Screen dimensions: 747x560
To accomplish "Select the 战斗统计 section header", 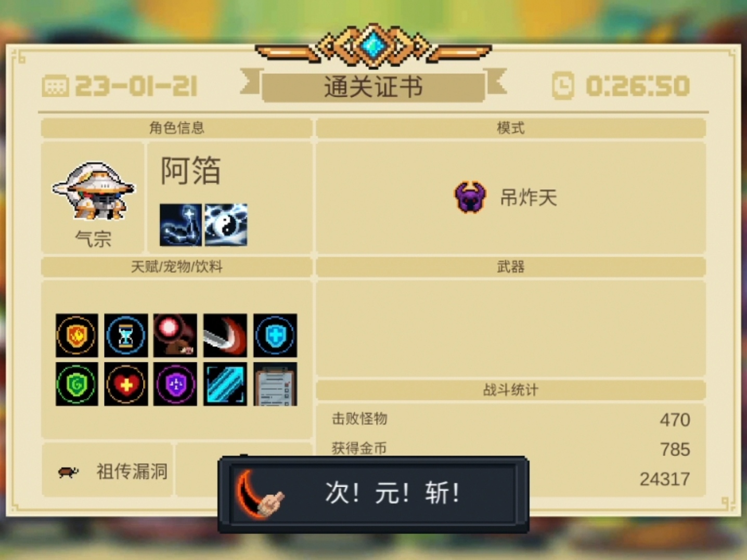I will coord(511,390).
